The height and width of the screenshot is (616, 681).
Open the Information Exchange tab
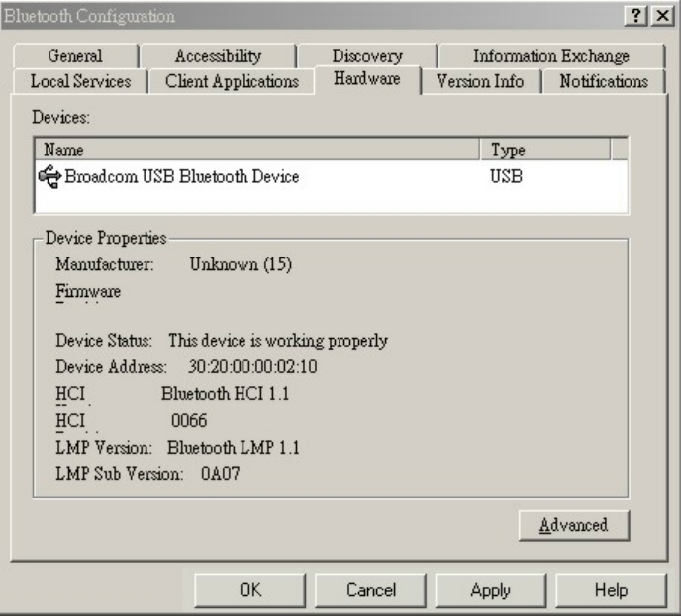(550, 56)
